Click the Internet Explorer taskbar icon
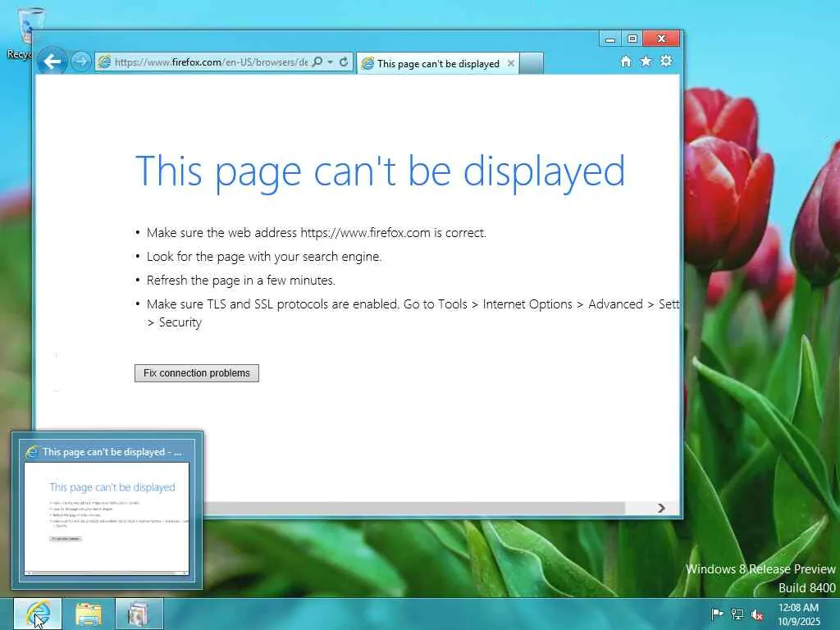 (38, 614)
